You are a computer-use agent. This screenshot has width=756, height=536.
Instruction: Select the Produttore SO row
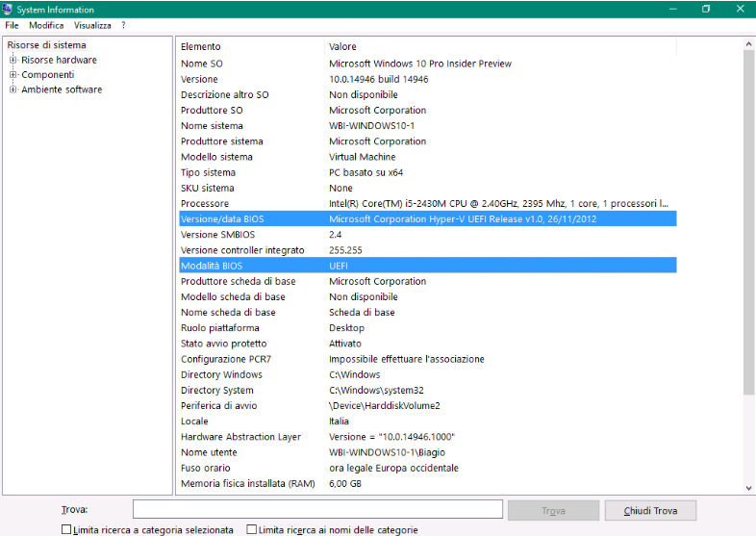(x=428, y=110)
